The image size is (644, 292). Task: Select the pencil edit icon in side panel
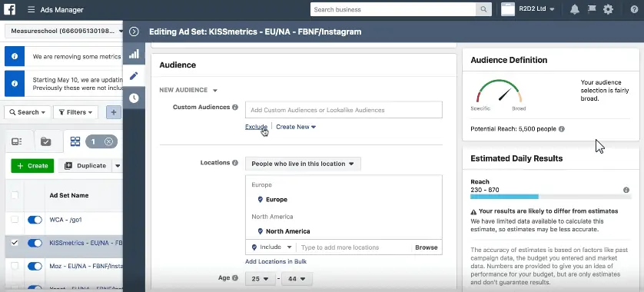tap(134, 76)
